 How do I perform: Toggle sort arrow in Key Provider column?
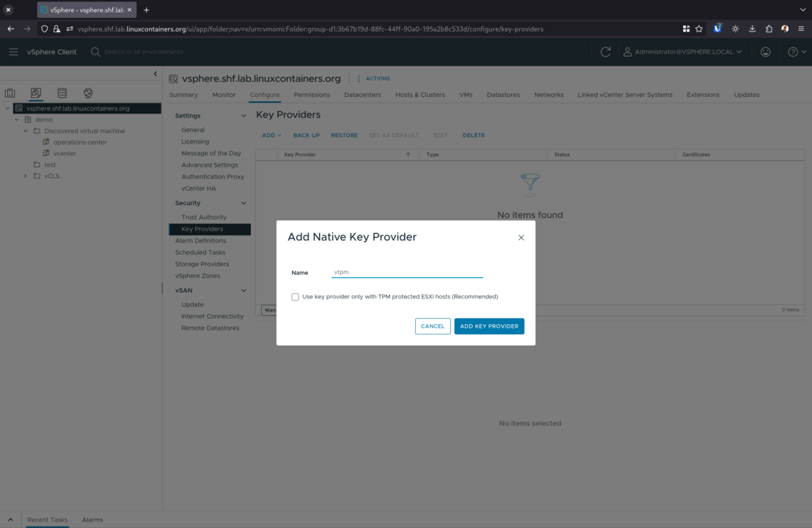click(x=408, y=155)
